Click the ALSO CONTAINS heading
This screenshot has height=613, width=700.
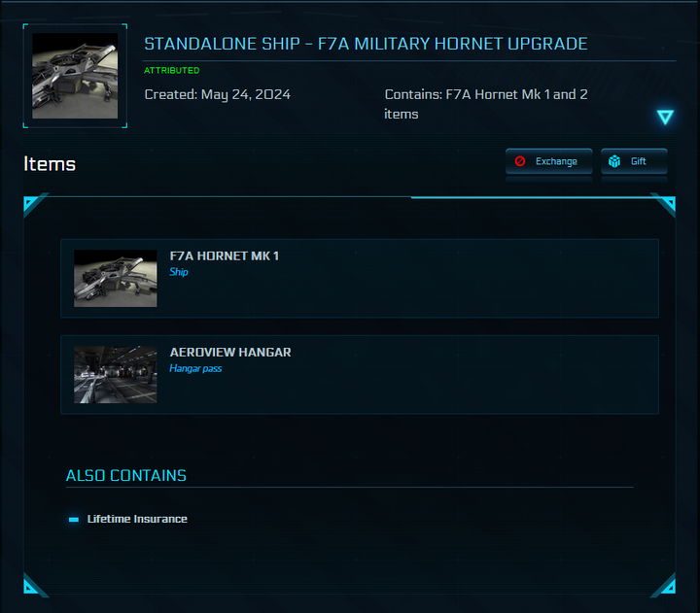click(125, 475)
